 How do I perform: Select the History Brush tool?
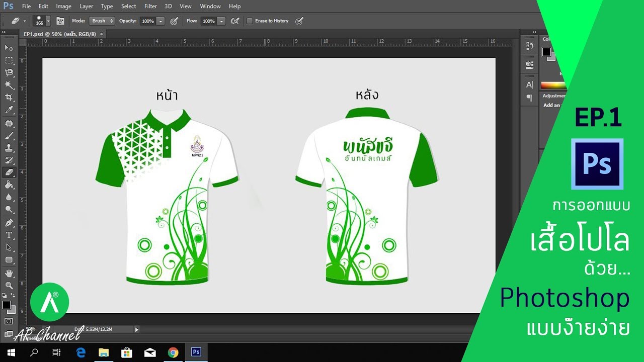click(9, 160)
